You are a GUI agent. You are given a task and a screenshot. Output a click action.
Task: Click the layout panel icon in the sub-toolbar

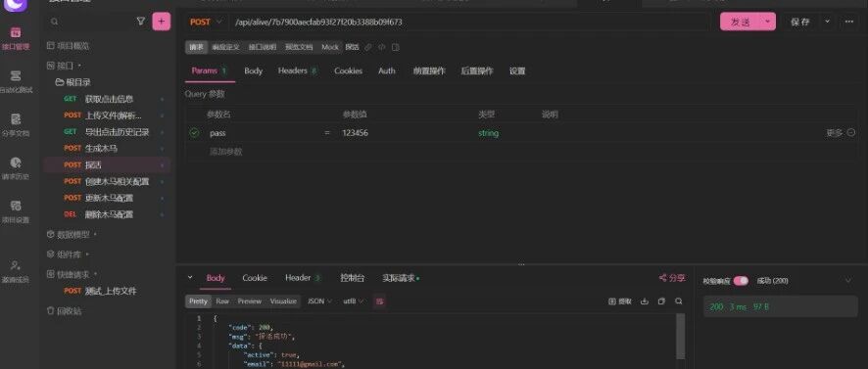tap(395, 48)
